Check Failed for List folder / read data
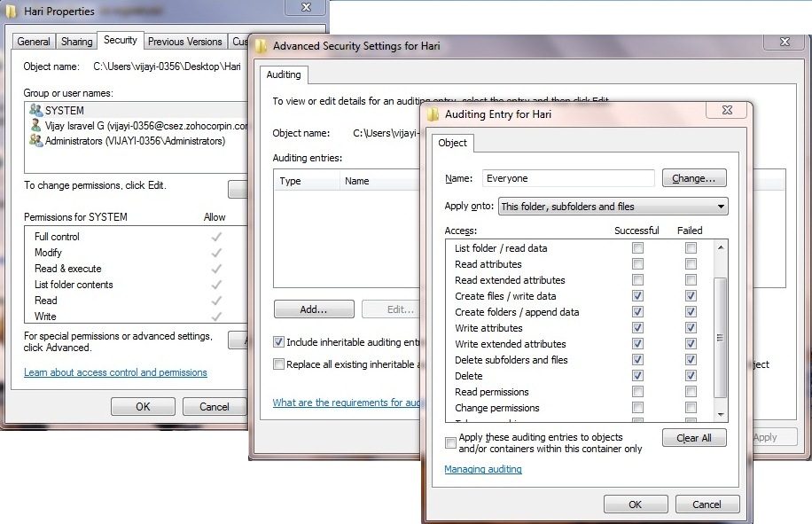 [691, 248]
